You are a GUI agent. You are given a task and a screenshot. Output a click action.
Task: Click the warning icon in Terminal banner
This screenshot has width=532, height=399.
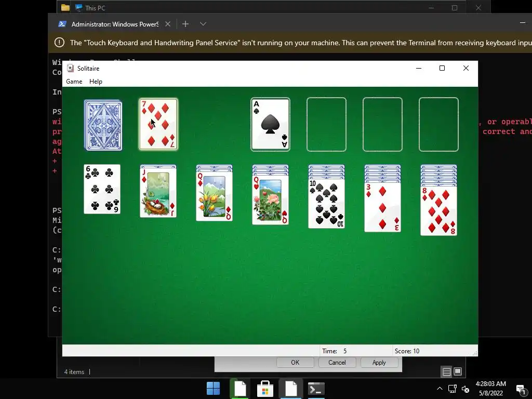59,43
